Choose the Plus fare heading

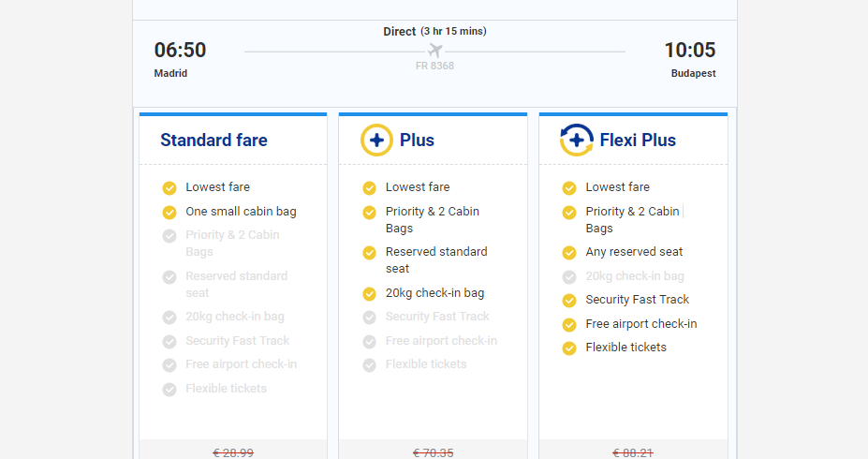point(417,141)
